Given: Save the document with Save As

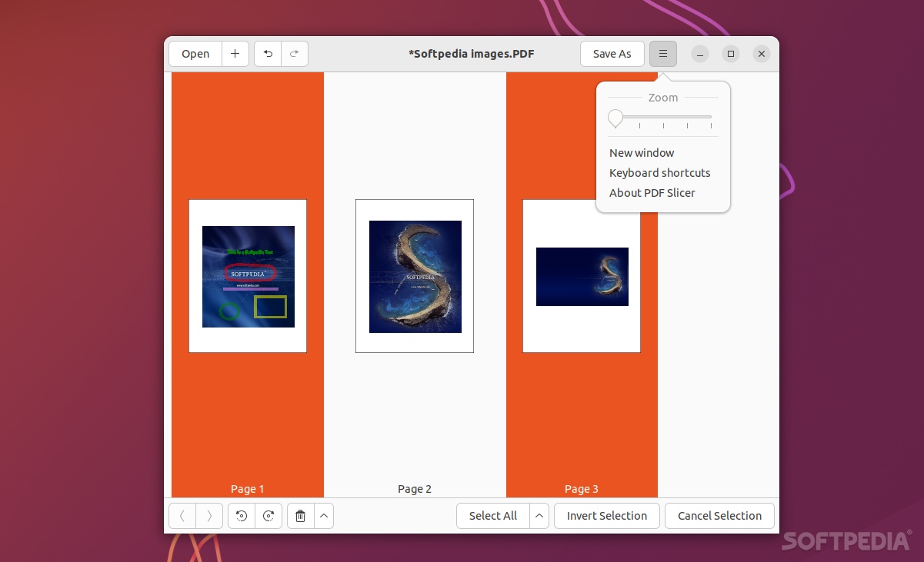Looking at the screenshot, I should (x=612, y=54).
